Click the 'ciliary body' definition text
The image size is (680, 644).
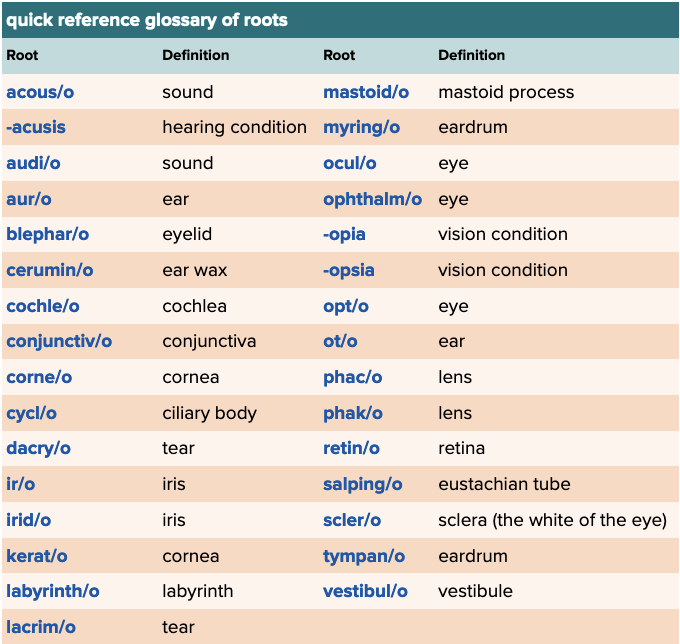click(209, 413)
